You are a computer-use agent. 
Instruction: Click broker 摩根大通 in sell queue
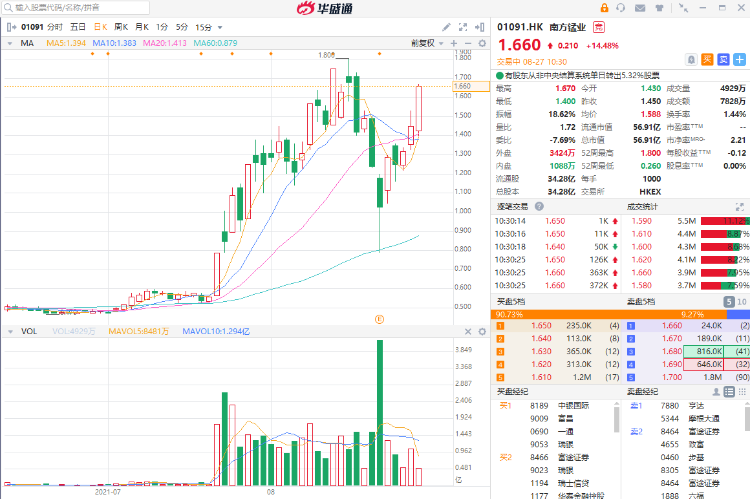(704, 419)
